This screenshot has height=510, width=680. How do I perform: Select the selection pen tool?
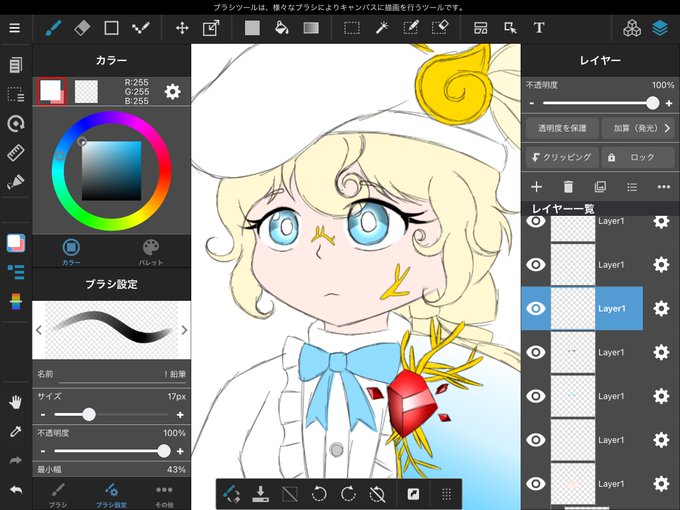point(411,28)
